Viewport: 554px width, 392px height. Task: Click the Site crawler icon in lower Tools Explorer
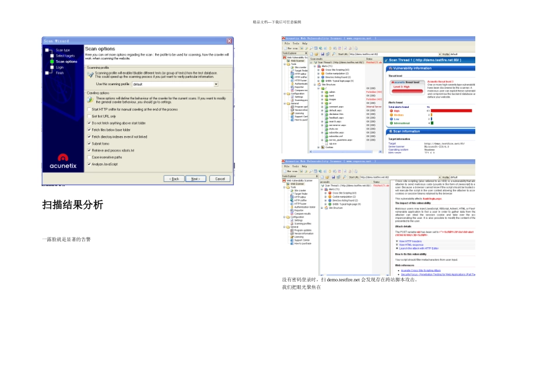292,191
